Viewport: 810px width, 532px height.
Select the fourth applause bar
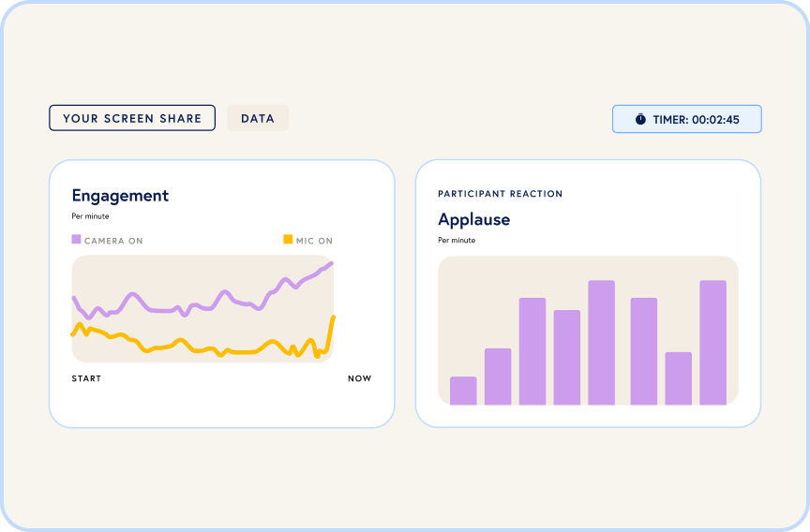coord(567,357)
